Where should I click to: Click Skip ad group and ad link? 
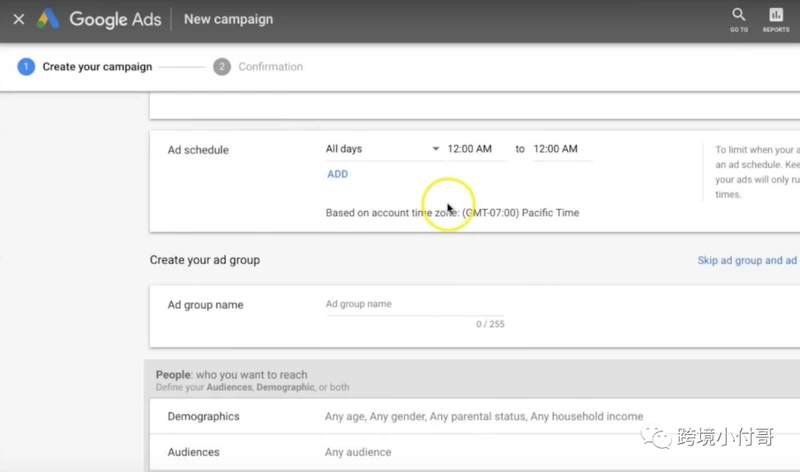click(747, 260)
